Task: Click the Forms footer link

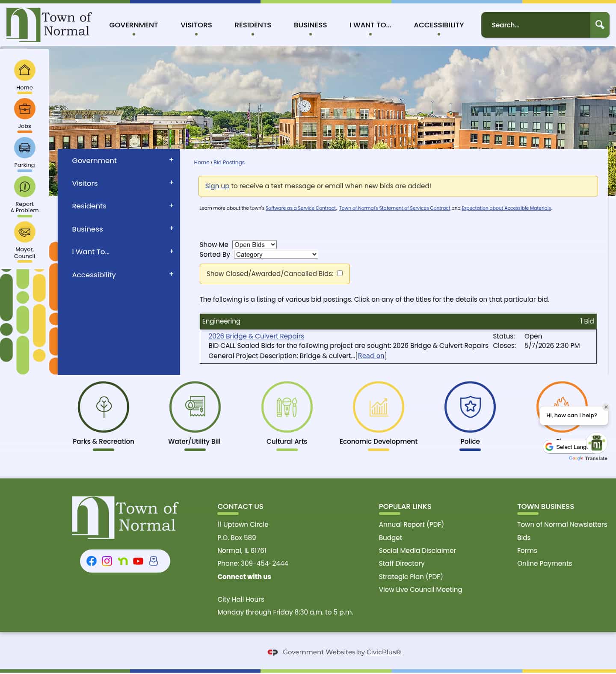Action: click(527, 551)
